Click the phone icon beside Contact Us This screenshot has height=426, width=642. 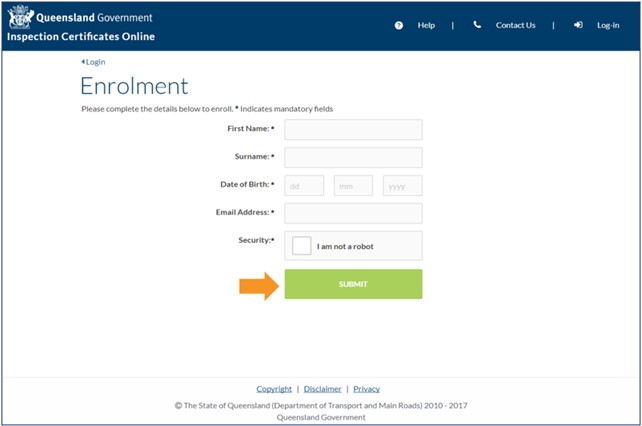click(477, 25)
